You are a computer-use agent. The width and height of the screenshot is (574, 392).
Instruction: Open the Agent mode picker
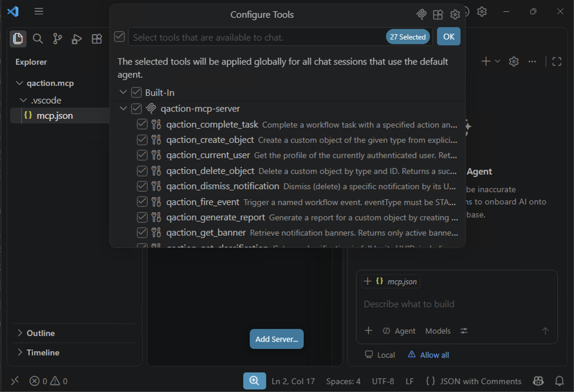click(x=399, y=331)
